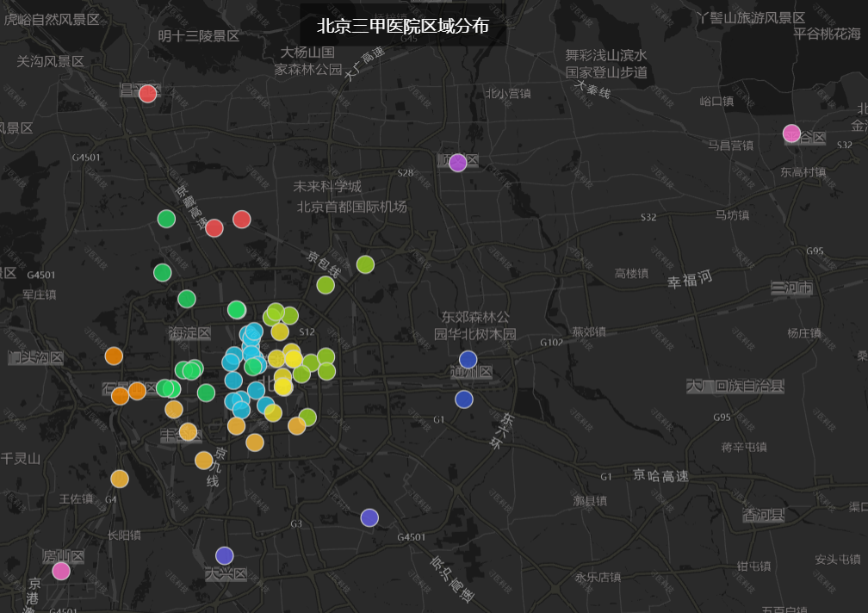Select the purple marker beside the Shunyi district label
The image size is (868, 613).
pos(457,162)
